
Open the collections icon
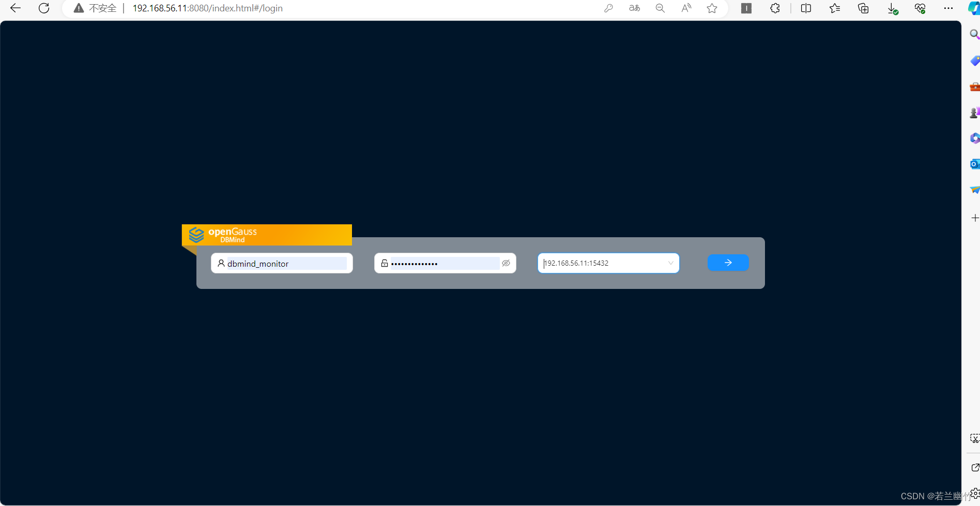tap(863, 8)
